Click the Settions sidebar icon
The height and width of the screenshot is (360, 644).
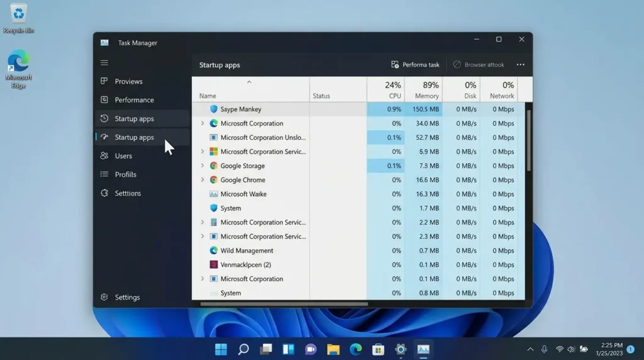tap(104, 193)
